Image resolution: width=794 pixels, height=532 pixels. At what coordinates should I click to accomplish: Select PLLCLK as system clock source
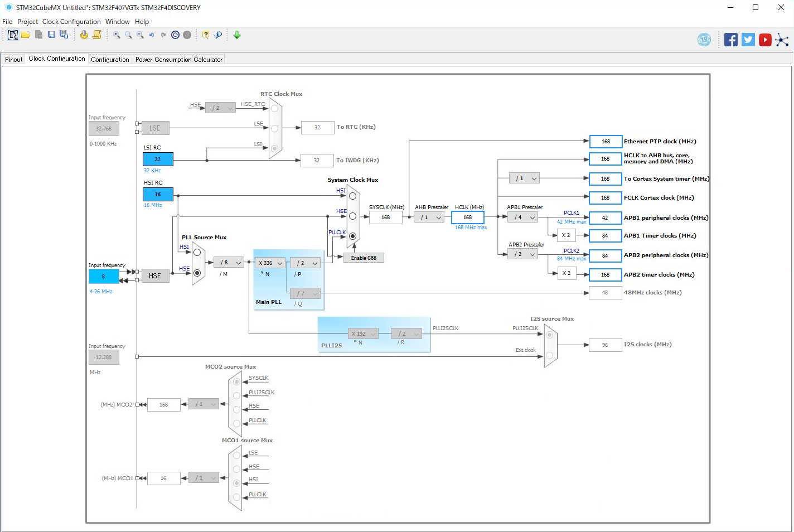pyautogui.click(x=352, y=236)
